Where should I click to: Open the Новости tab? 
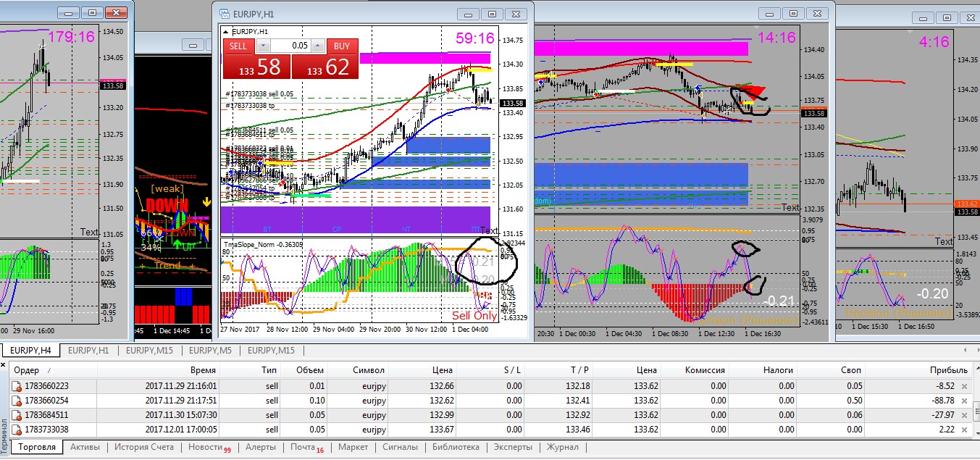point(209,447)
